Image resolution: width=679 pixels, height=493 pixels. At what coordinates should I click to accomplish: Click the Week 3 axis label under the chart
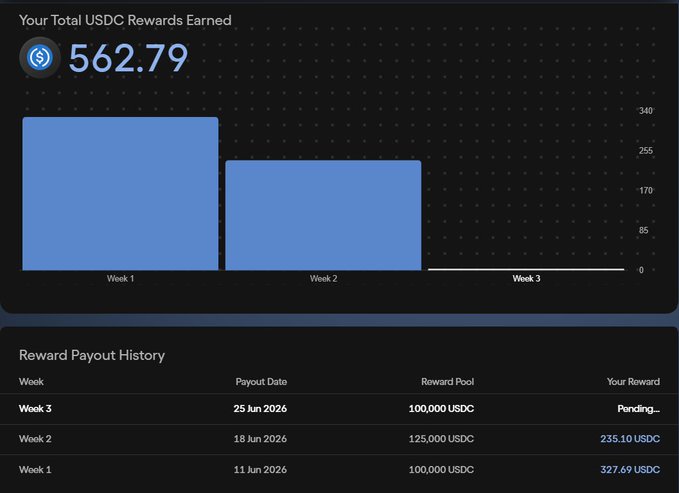[526, 279]
